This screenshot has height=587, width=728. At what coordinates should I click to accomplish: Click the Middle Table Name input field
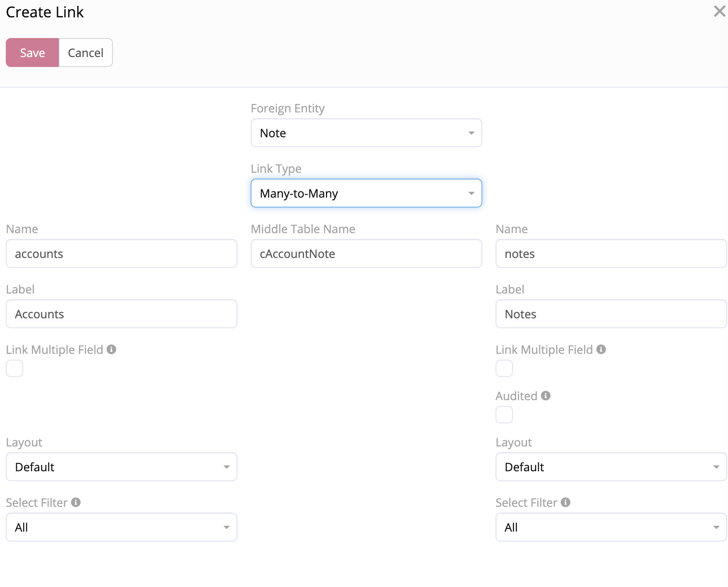pyautogui.click(x=366, y=253)
